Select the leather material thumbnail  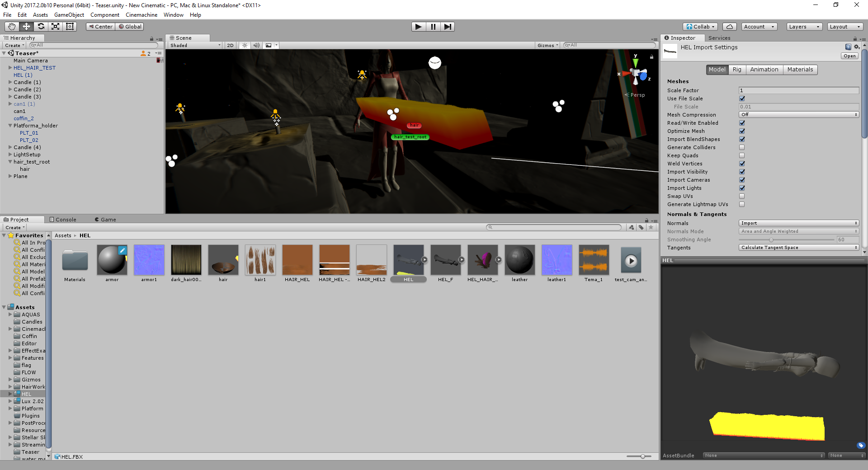click(520, 260)
